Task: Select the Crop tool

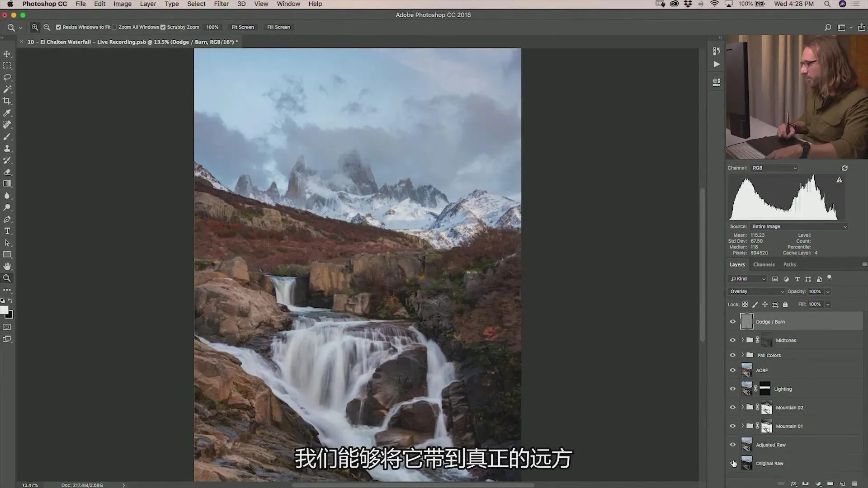Action: click(7, 101)
